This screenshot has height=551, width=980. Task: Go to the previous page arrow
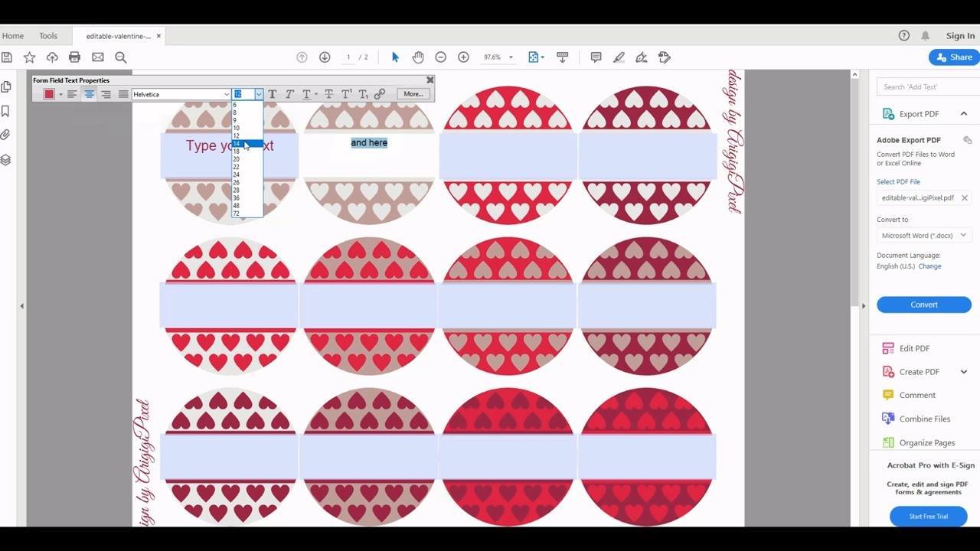tap(302, 57)
